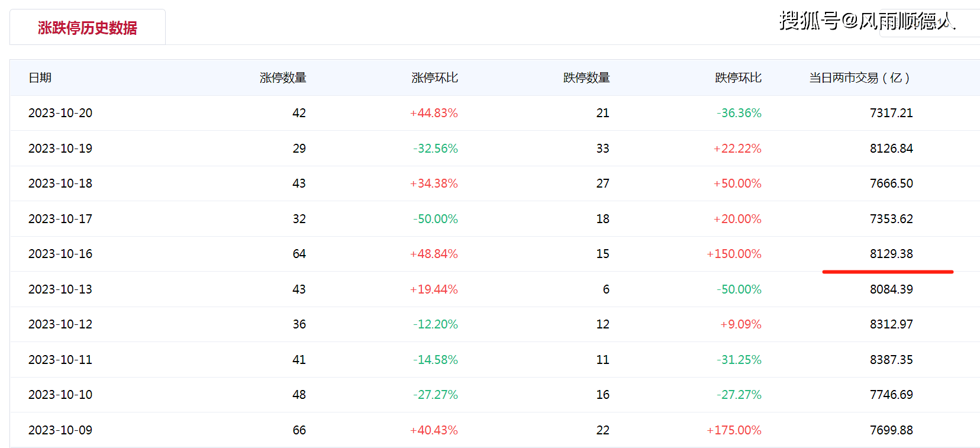Click the 涨停环比 column header
The width and height of the screenshot is (980, 448).
point(434,78)
